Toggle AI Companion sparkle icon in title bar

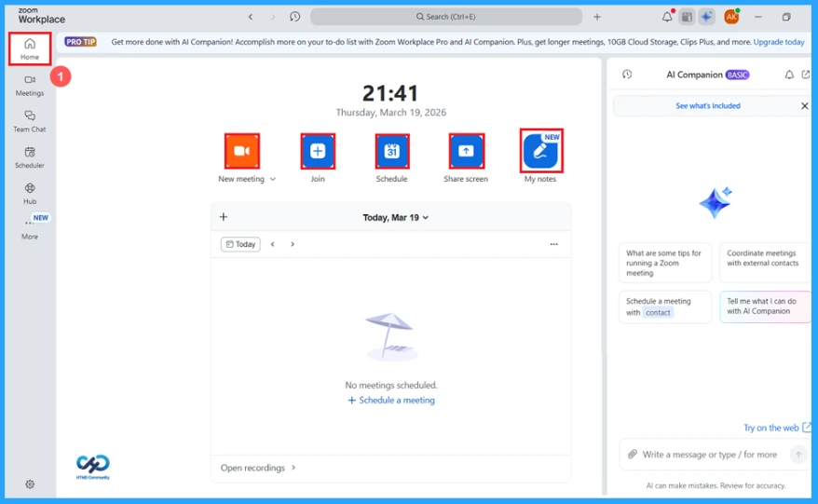coord(706,17)
